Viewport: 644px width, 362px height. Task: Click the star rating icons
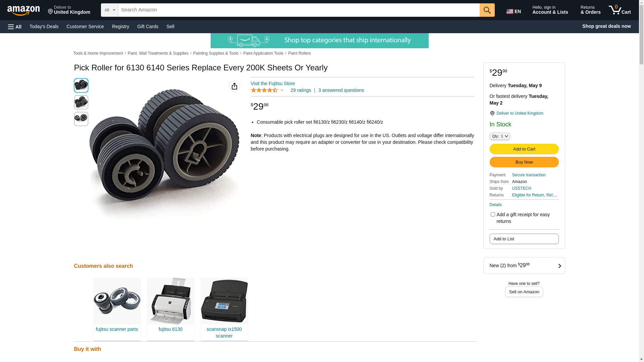(x=264, y=90)
